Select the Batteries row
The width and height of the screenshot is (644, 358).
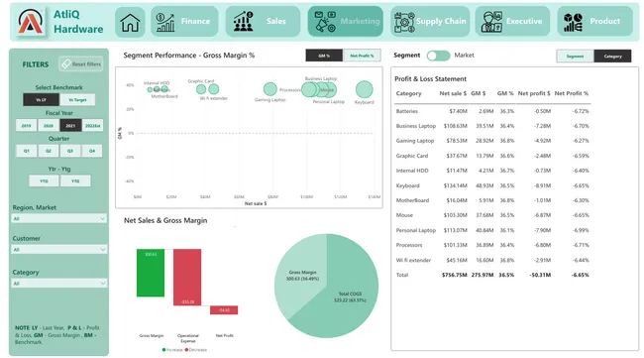(492, 111)
